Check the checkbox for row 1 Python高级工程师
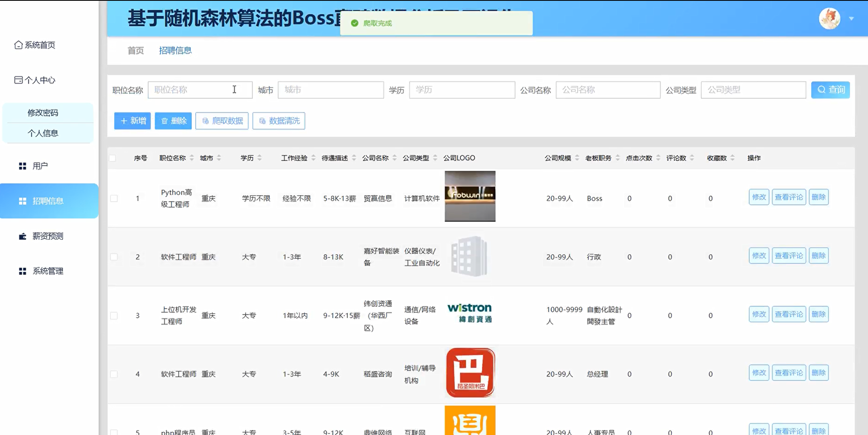The height and width of the screenshot is (435, 868). coord(114,198)
